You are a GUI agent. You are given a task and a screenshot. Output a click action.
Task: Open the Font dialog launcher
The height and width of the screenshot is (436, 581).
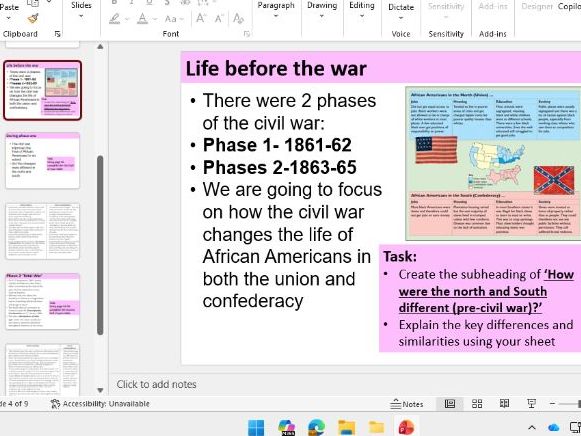pos(247,34)
